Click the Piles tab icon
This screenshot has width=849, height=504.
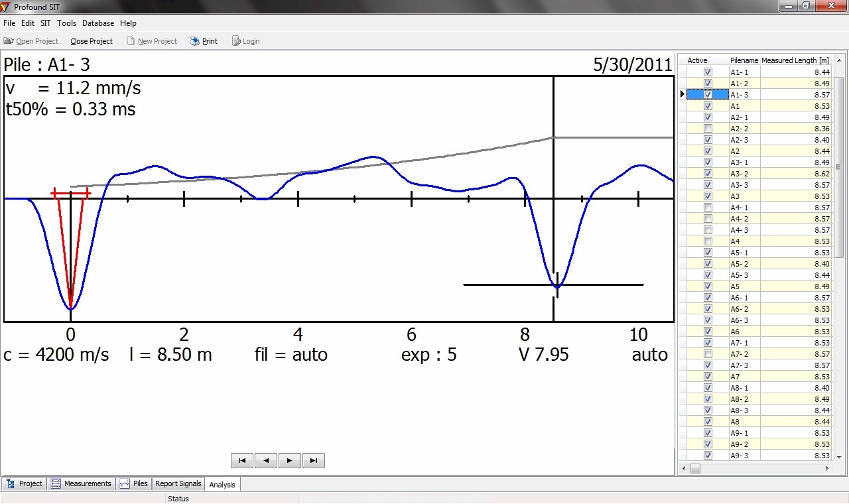pyautogui.click(x=125, y=484)
